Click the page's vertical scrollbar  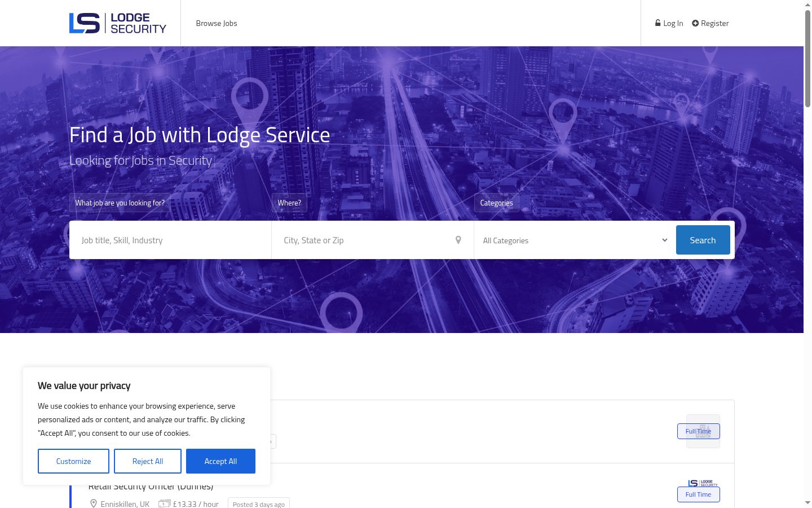807,58
